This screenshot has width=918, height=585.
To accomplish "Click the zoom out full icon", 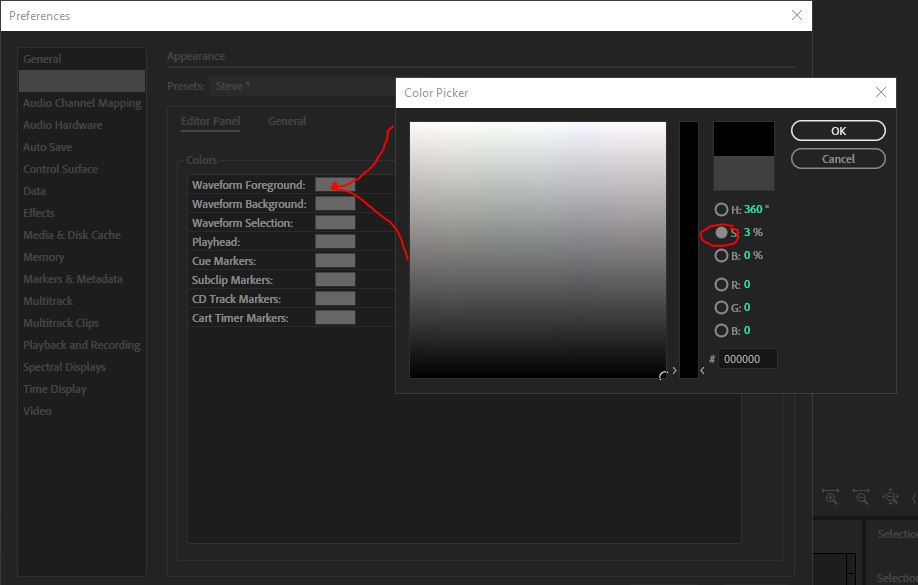I will [890, 497].
